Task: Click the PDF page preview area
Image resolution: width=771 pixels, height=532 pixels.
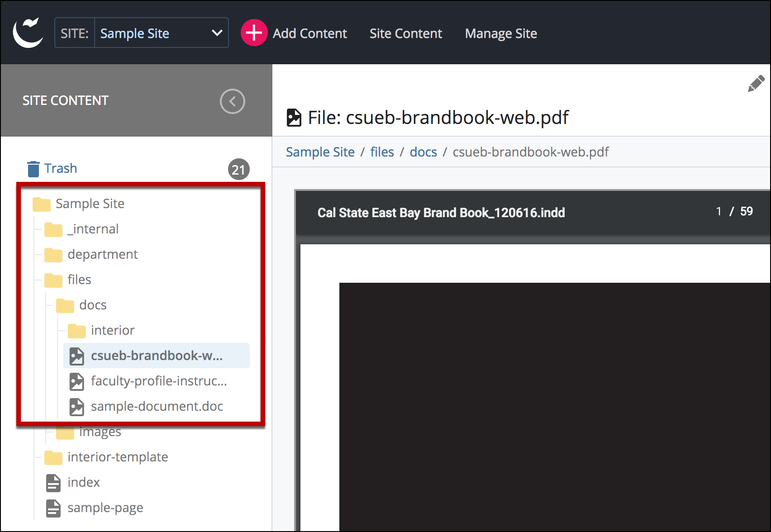Action: point(535,388)
